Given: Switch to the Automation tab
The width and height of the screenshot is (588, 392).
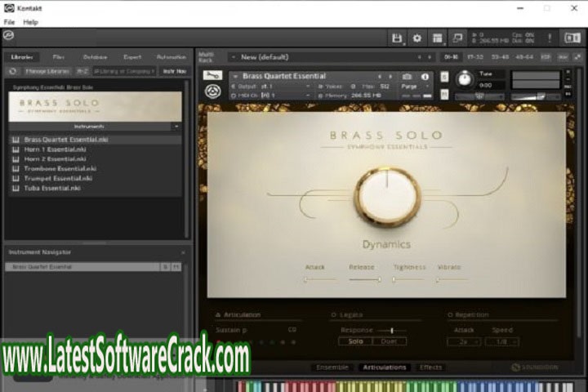Looking at the screenshot, I should pyautogui.click(x=171, y=57).
